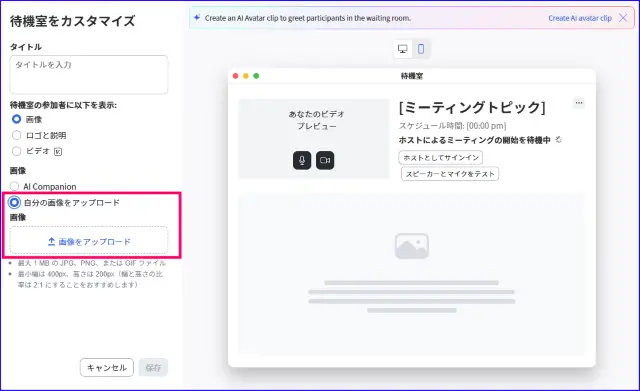Click 画像をアップロード upload area
This screenshot has height=391, width=640.
pos(89,241)
